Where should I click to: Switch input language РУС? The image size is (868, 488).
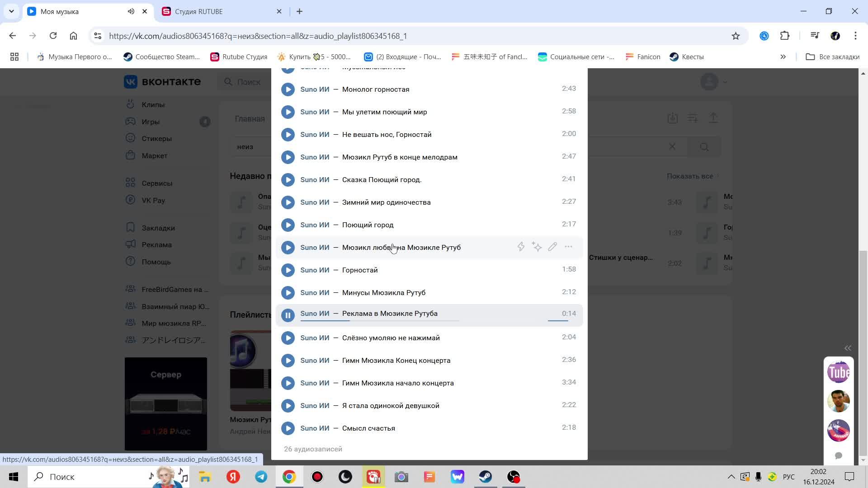pyautogui.click(x=788, y=477)
